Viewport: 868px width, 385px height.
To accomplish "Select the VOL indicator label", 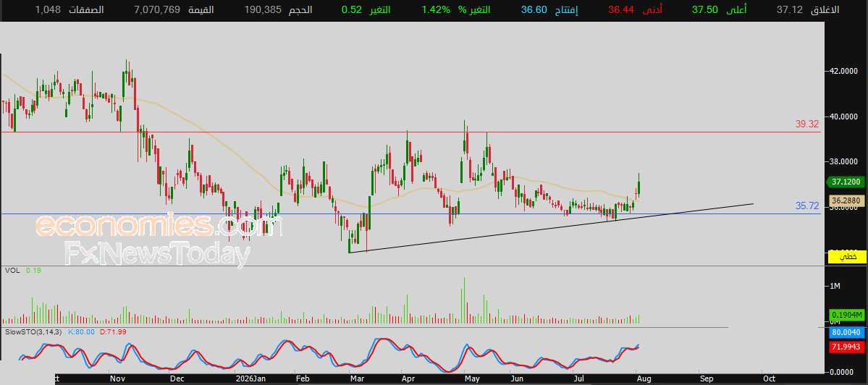I will [x=12, y=271].
